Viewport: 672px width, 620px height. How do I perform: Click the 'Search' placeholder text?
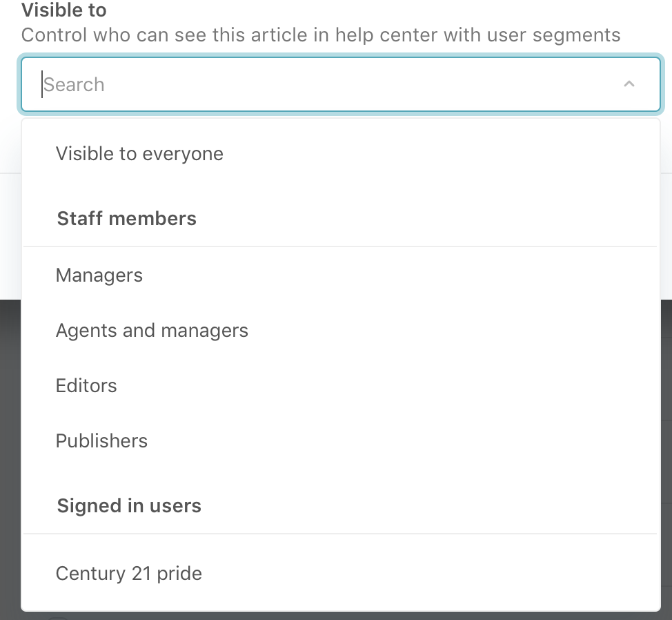[75, 85]
